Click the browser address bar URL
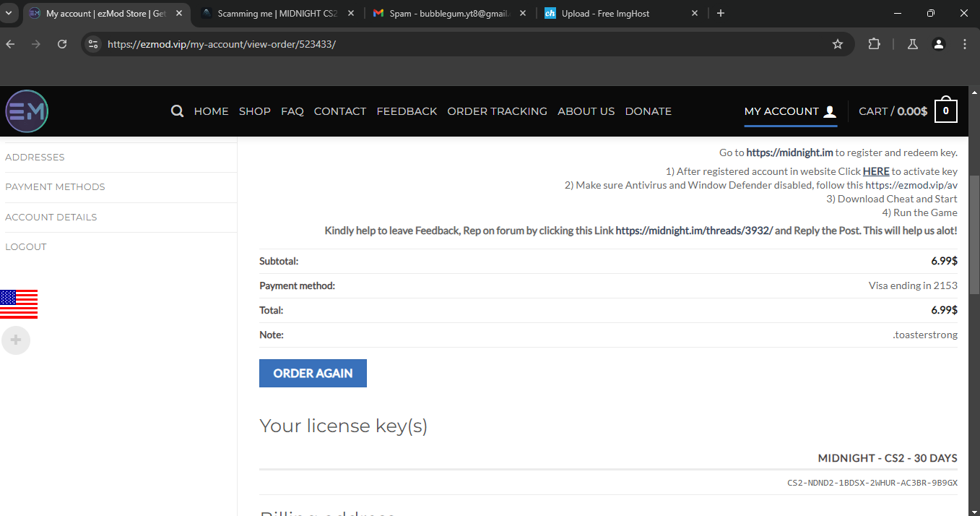 click(x=222, y=44)
